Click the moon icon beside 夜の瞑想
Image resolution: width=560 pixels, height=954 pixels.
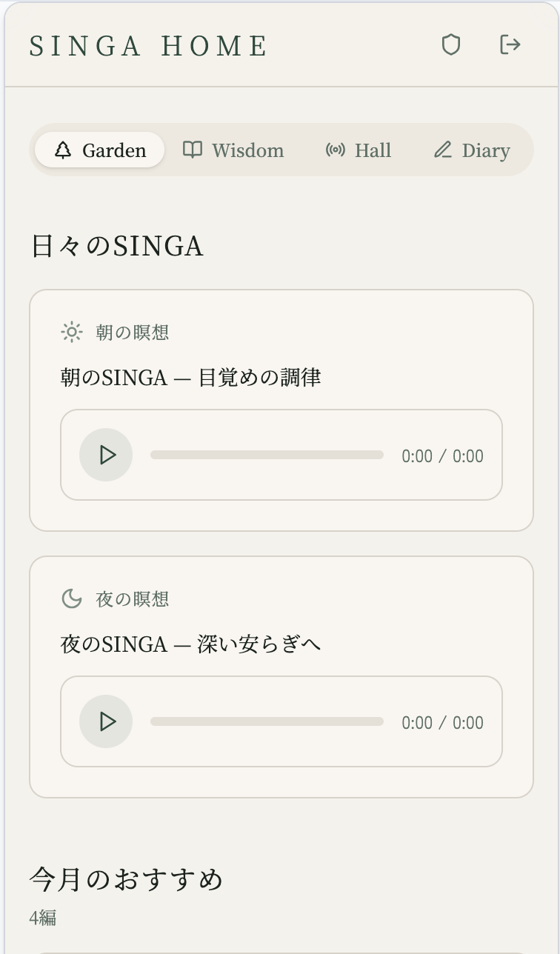coord(72,599)
